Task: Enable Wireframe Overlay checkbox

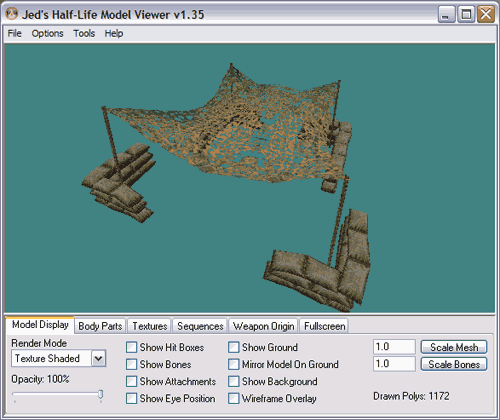Action: point(234,398)
